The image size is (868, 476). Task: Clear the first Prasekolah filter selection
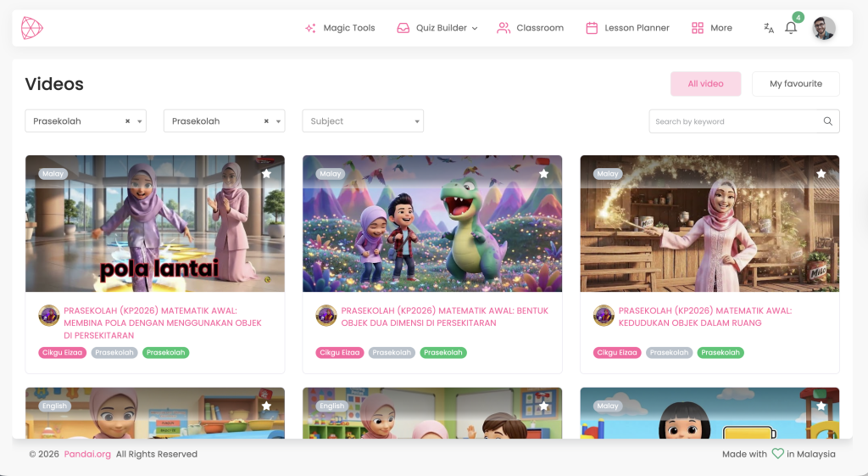128,121
